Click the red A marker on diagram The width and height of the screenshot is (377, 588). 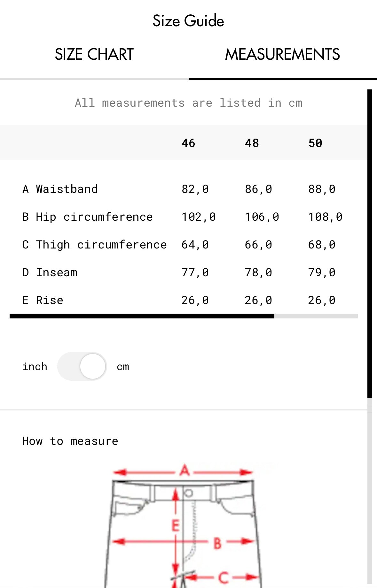[x=185, y=470]
